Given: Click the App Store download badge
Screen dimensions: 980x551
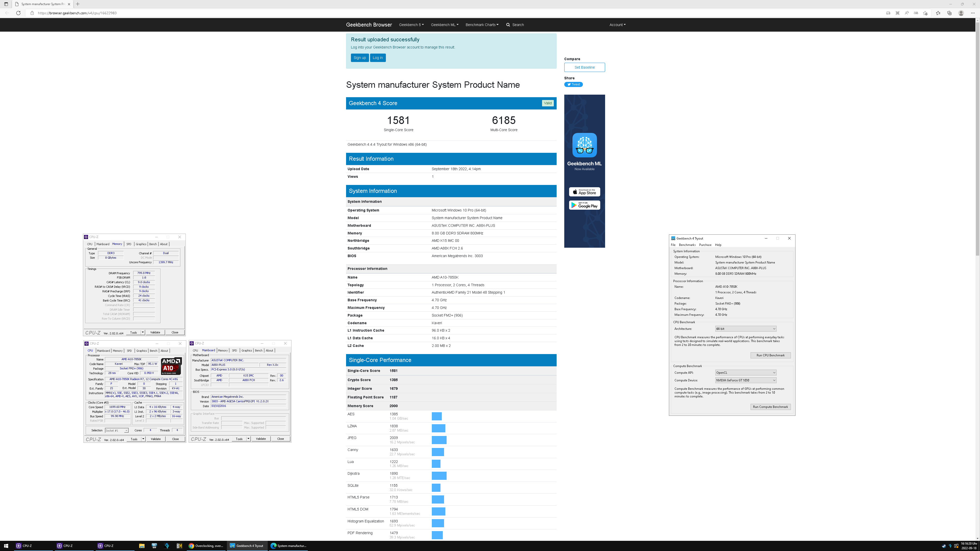Looking at the screenshot, I should coord(584,192).
